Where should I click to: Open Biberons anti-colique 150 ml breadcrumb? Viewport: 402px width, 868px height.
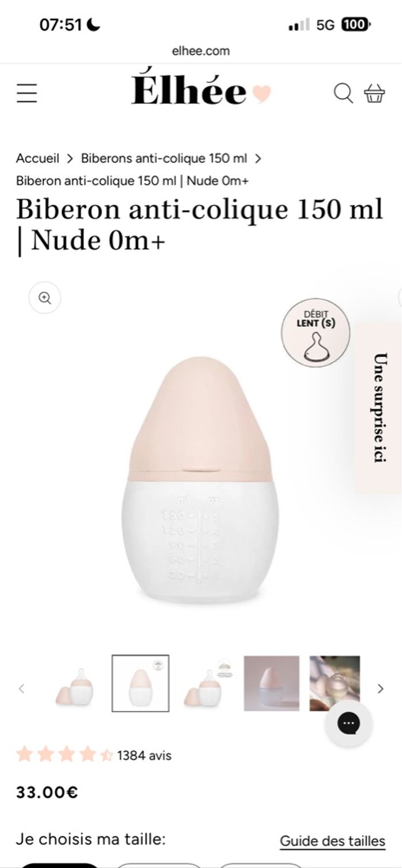tap(164, 158)
